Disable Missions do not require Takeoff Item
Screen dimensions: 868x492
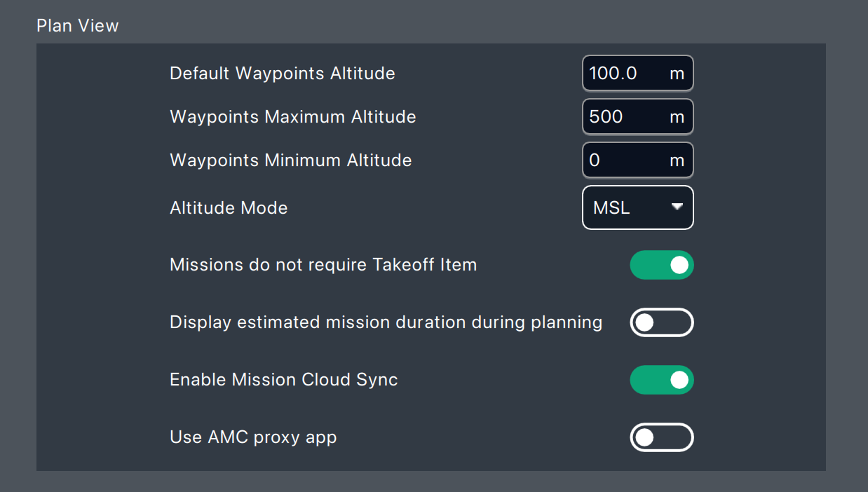coord(661,265)
